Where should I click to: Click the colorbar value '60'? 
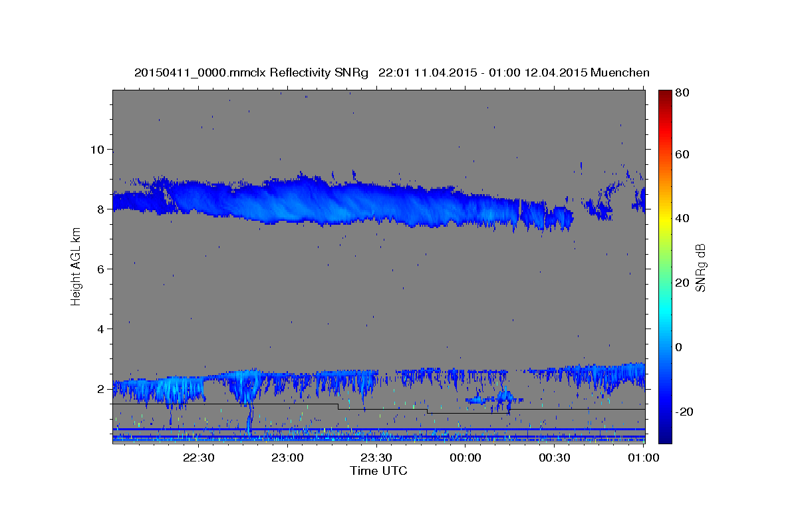click(682, 154)
